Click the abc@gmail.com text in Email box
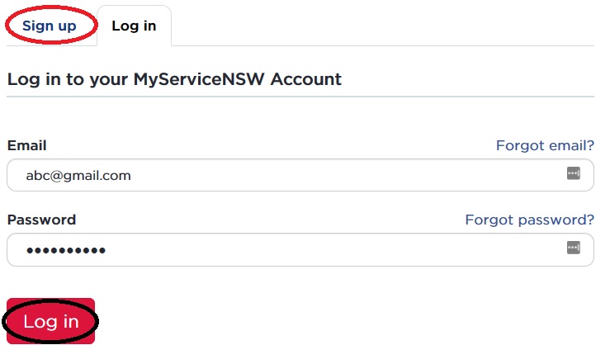This screenshot has width=610, height=364. [78, 175]
